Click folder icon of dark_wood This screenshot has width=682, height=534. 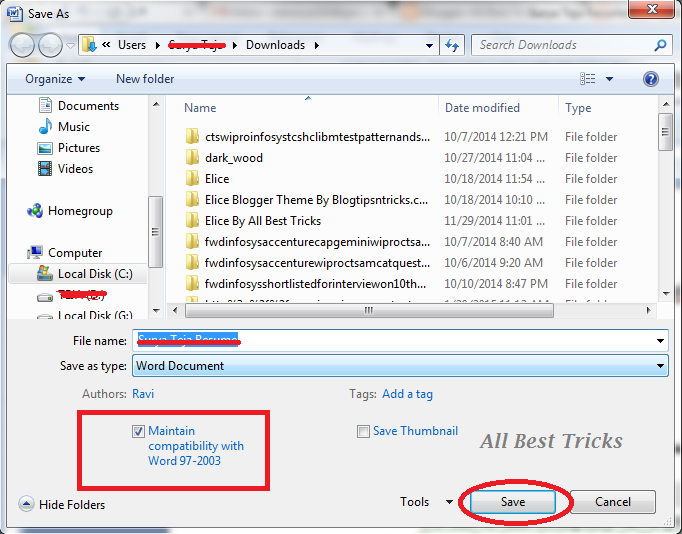pyautogui.click(x=192, y=157)
